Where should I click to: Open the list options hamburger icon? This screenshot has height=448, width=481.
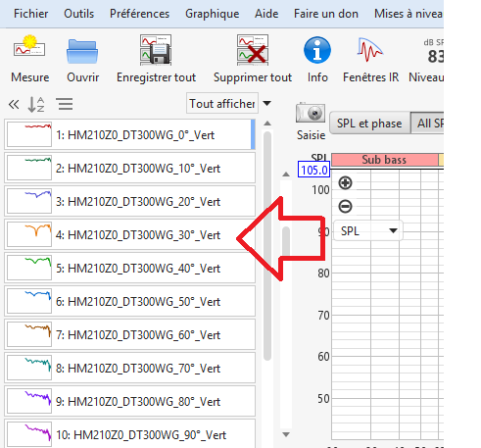pyautogui.click(x=66, y=105)
